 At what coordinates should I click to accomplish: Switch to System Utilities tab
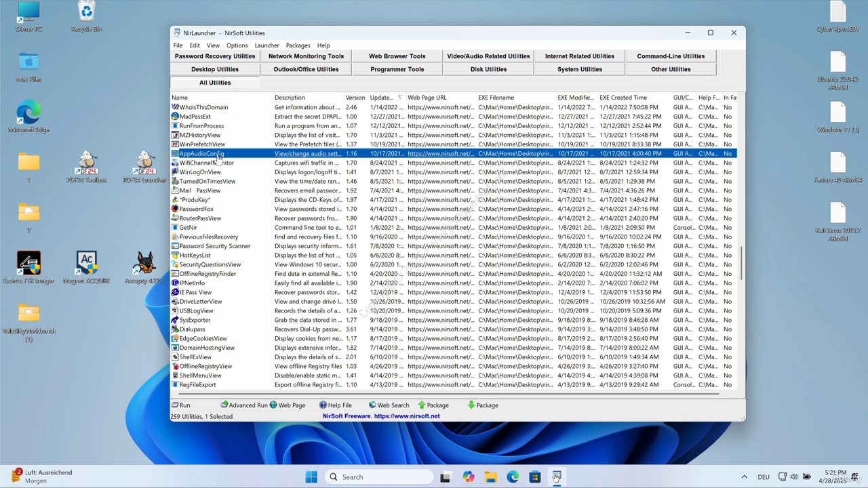click(x=580, y=69)
